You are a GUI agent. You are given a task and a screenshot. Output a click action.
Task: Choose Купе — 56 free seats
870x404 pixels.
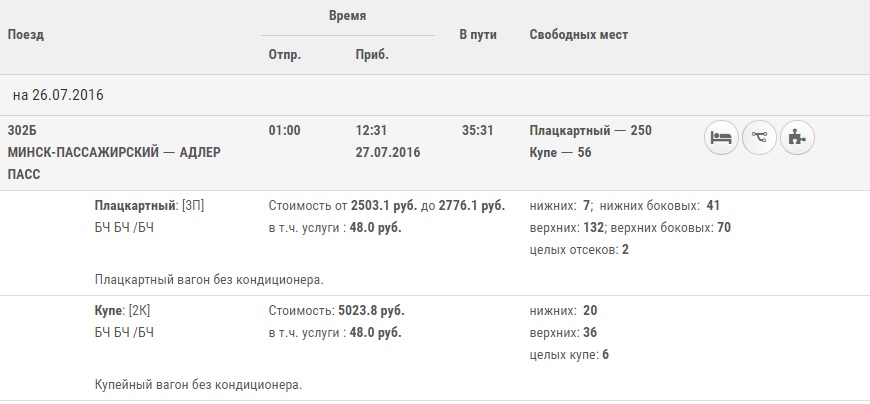click(560, 152)
